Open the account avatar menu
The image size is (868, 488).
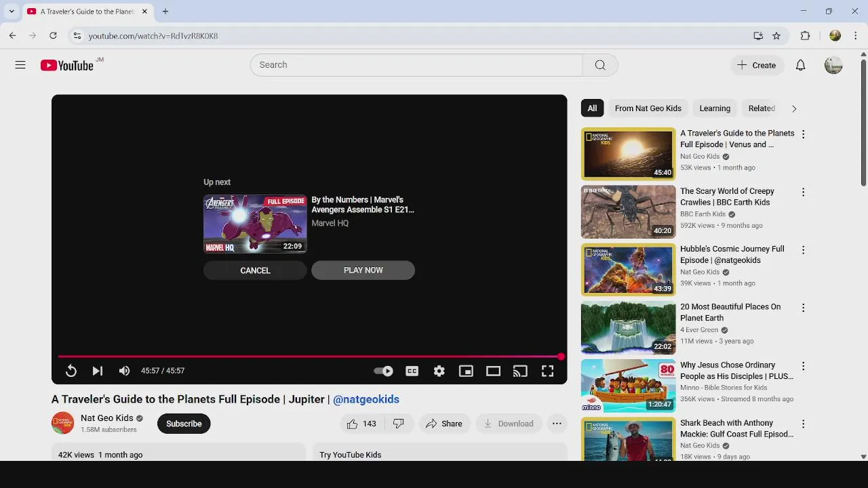pos(833,65)
